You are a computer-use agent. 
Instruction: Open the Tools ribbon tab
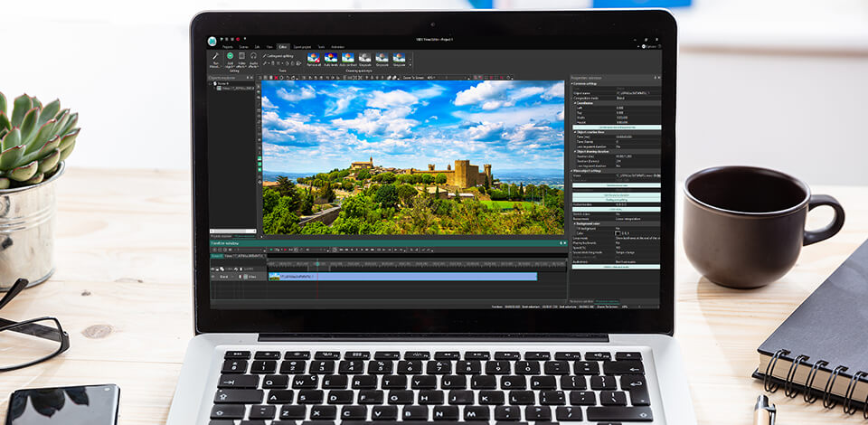point(321,47)
